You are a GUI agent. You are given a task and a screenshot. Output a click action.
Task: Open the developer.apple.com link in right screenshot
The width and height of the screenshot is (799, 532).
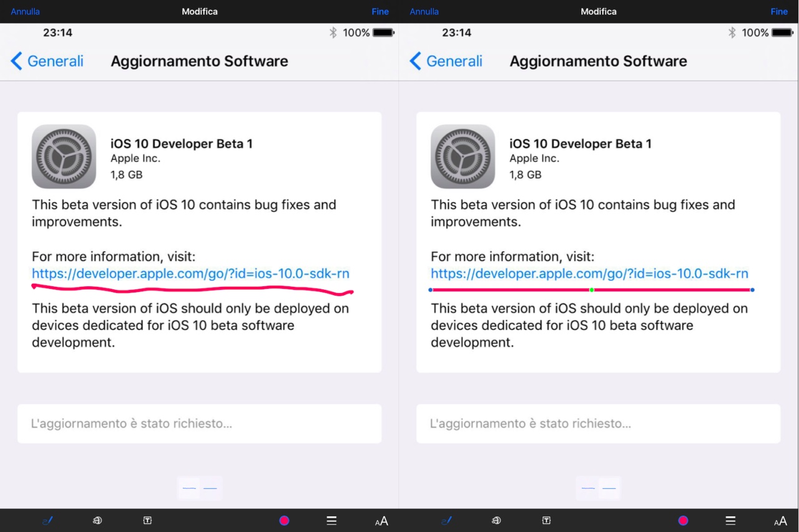coord(589,273)
